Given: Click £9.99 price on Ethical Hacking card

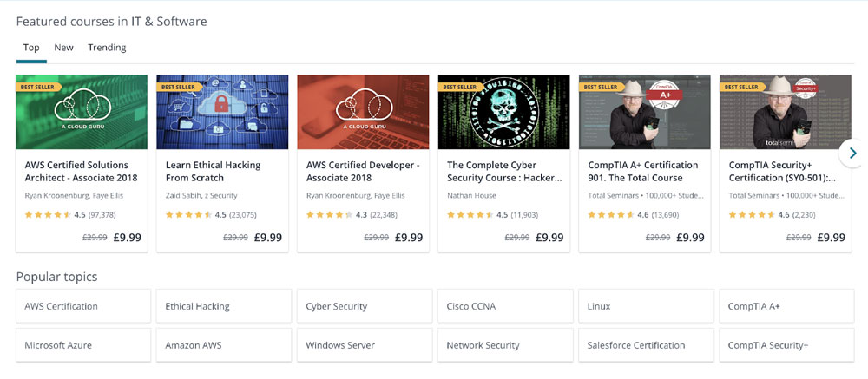Looking at the screenshot, I should 268,238.
